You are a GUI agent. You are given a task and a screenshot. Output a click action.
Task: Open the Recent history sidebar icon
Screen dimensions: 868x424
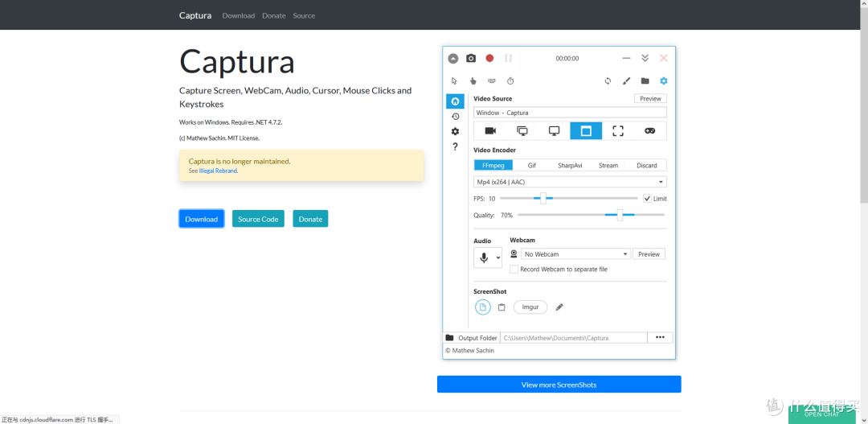pyautogui.click(x=455, y=117)
